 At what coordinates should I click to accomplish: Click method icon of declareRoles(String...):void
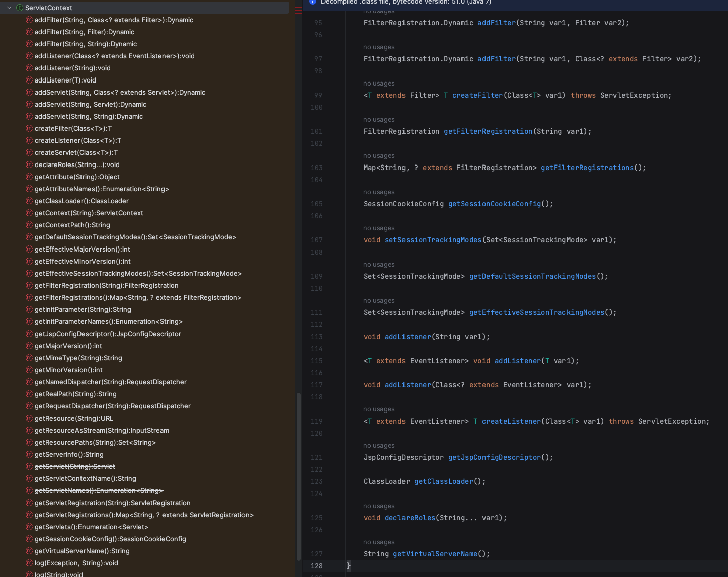point(29,164)
